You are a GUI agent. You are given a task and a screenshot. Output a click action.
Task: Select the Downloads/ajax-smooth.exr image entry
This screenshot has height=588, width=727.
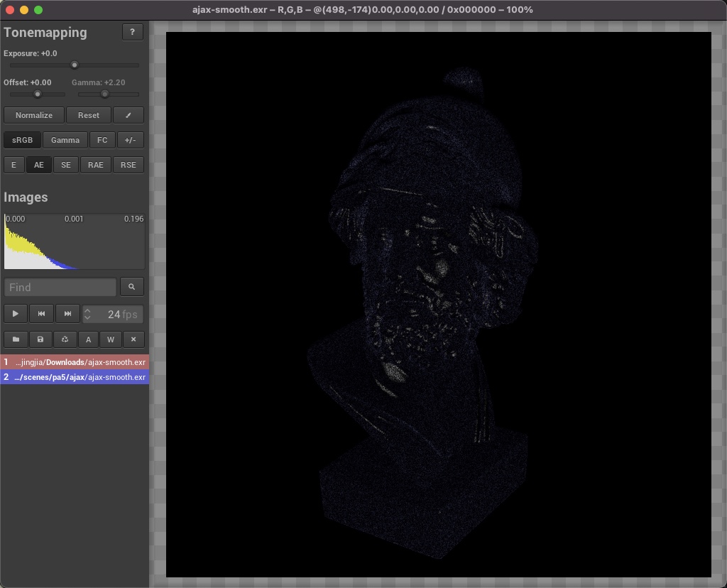tap(75, 362)
